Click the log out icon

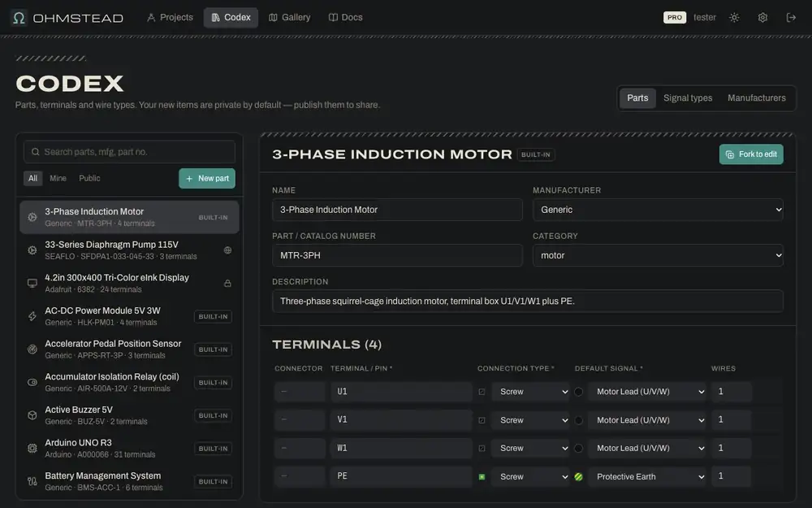pyautogui.click(x=791, y=18)
